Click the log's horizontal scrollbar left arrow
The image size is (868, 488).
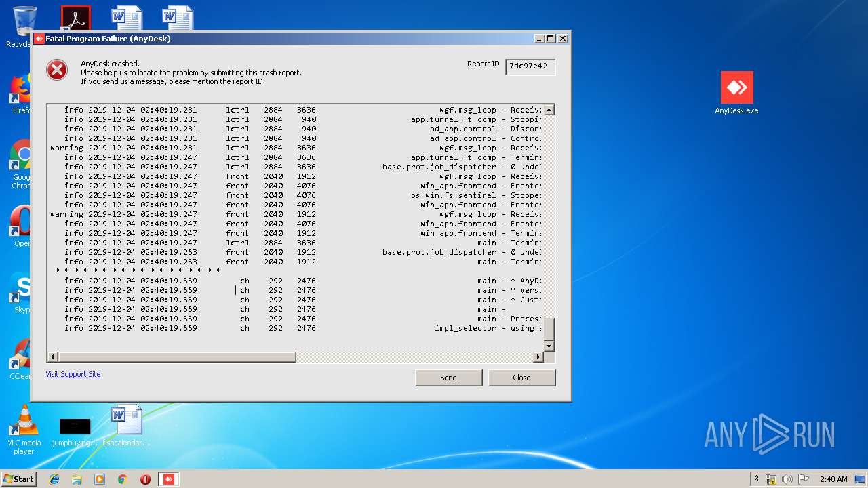[53, 357]
